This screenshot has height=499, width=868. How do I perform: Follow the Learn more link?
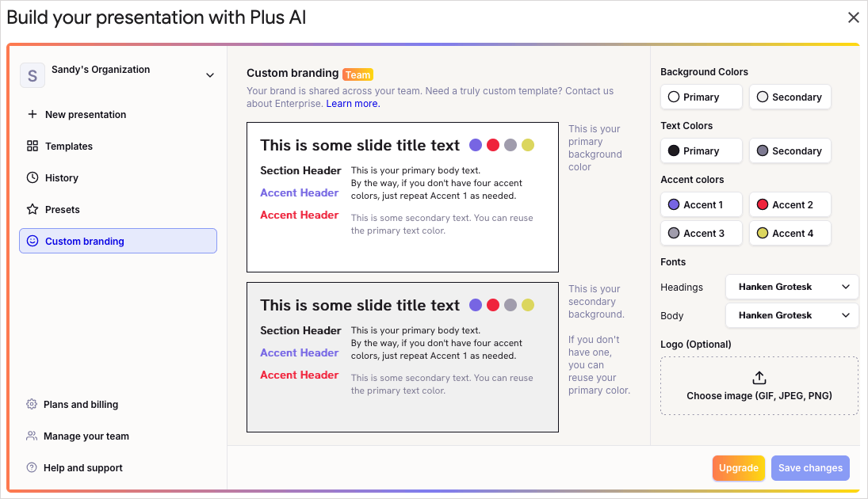click(x=353, y=104)
